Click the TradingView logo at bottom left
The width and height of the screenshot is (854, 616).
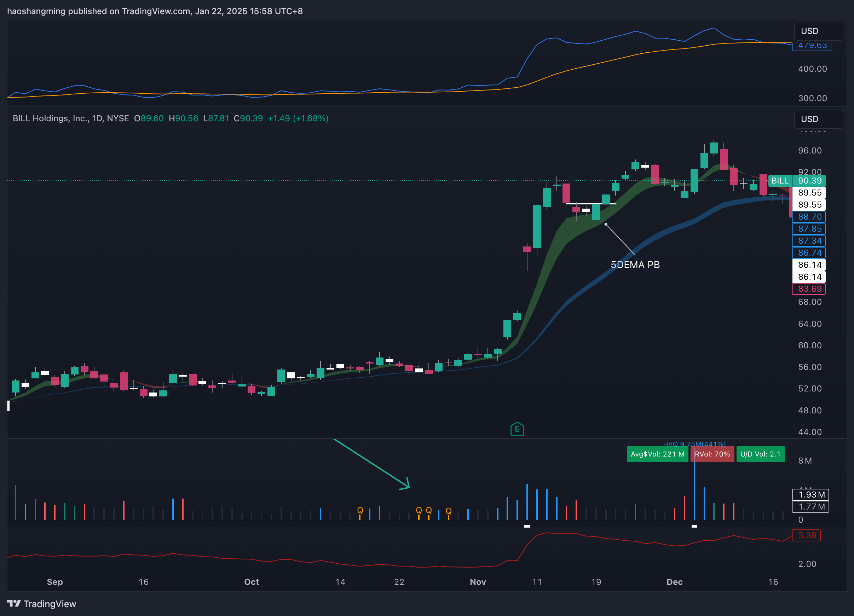41,604
